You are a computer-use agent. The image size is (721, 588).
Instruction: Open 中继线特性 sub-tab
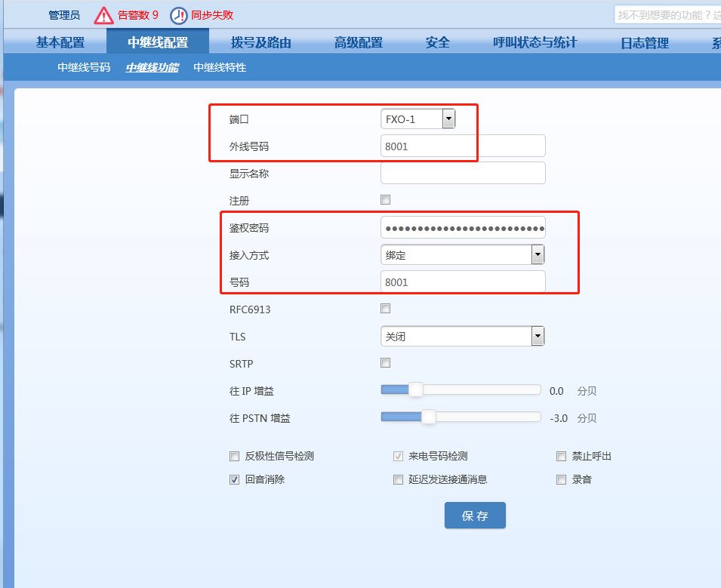(x=220, y=67)
